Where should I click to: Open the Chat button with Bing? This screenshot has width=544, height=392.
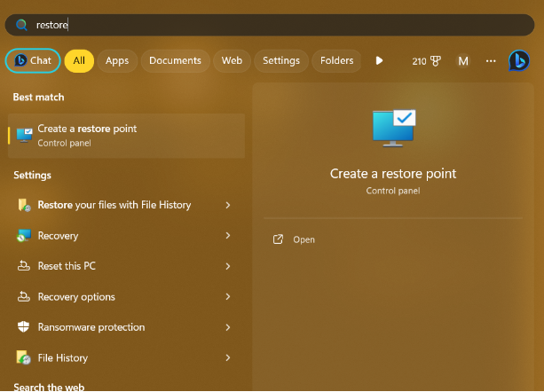click(x=33, y=60)
